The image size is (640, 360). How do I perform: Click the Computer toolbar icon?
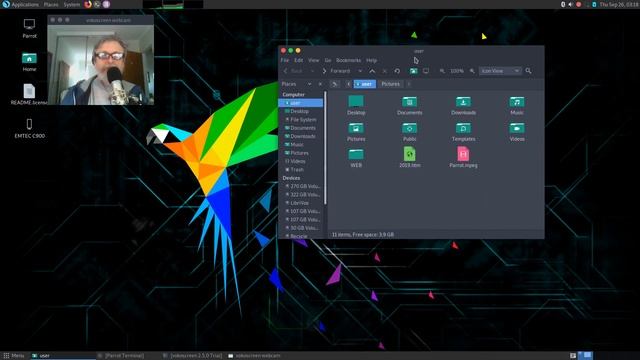[x=426, y=71]
